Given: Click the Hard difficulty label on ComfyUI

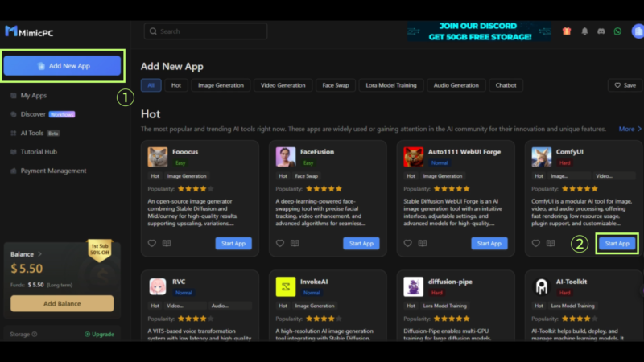Looking at the screenshot, I should click(x=565, y=163).
